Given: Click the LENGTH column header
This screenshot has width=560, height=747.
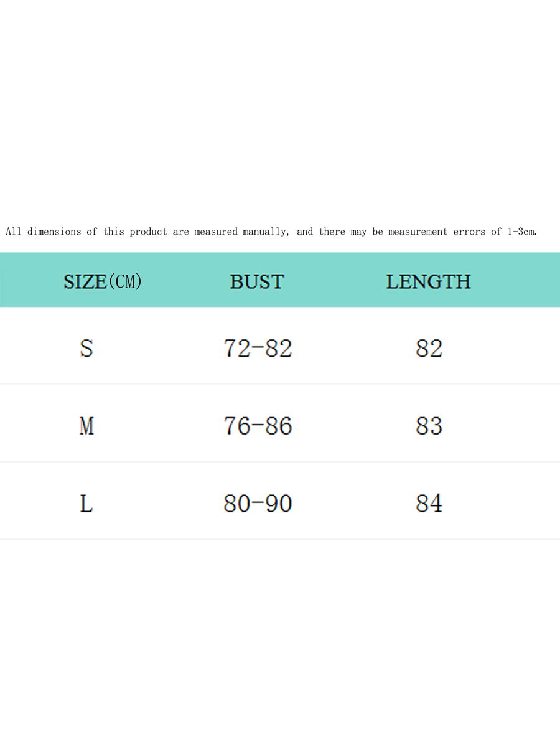Looking at the screenshot, I should tap(428, 281).
